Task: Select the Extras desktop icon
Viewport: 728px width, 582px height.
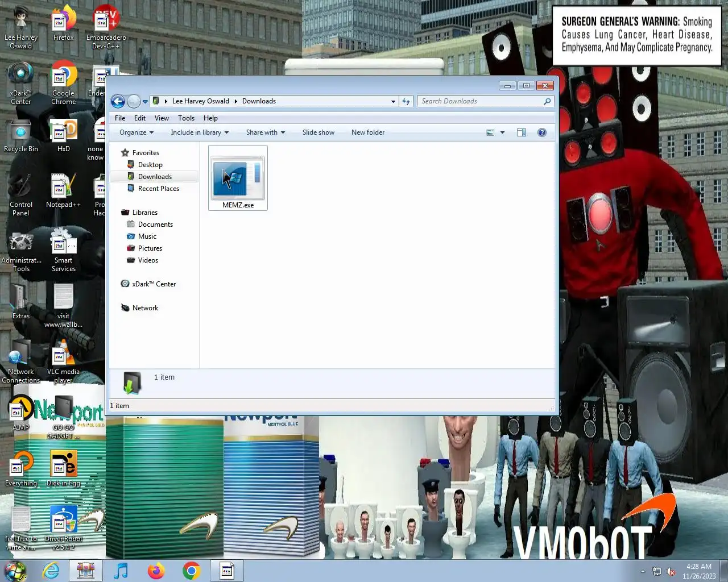Action: pos(21,302)
